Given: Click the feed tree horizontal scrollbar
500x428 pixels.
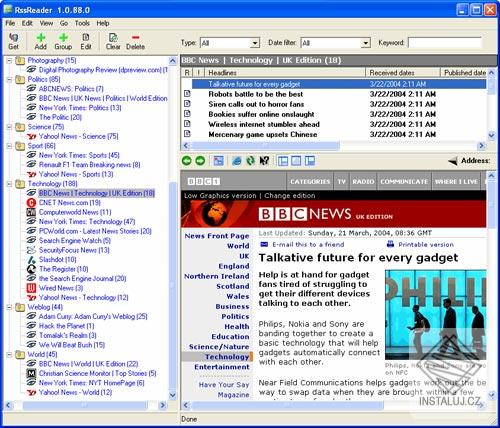Looking at the screenshot, I should (x=85, y=405).
